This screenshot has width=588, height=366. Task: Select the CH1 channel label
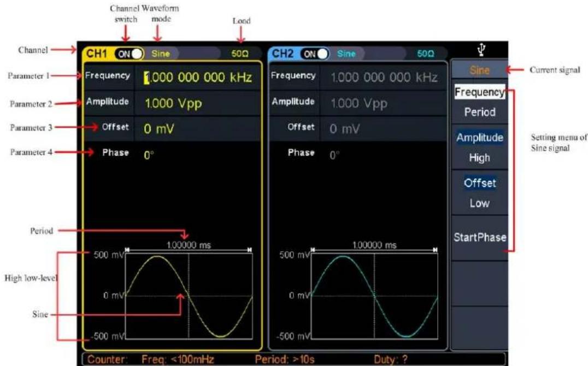tap(97, 54)
